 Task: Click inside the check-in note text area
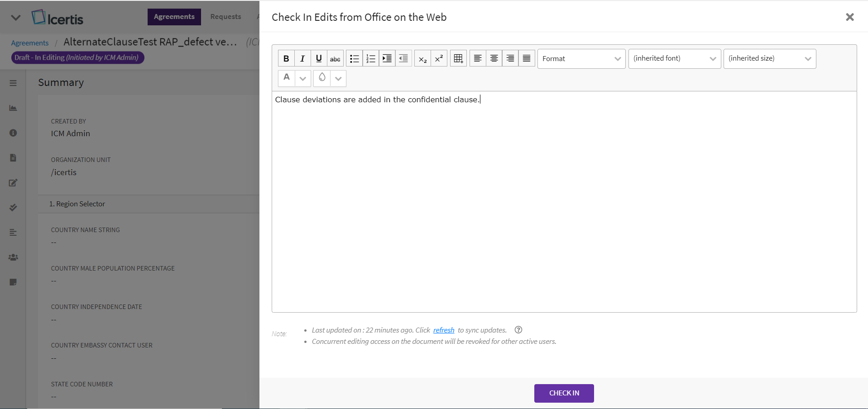564,204
